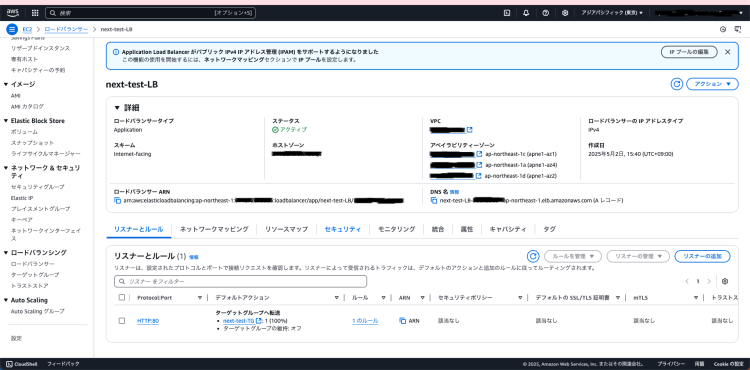Open the notifications bell
The height and width of the screenshot is (370, 750).
pyautogui.click(x=526, y=13)
